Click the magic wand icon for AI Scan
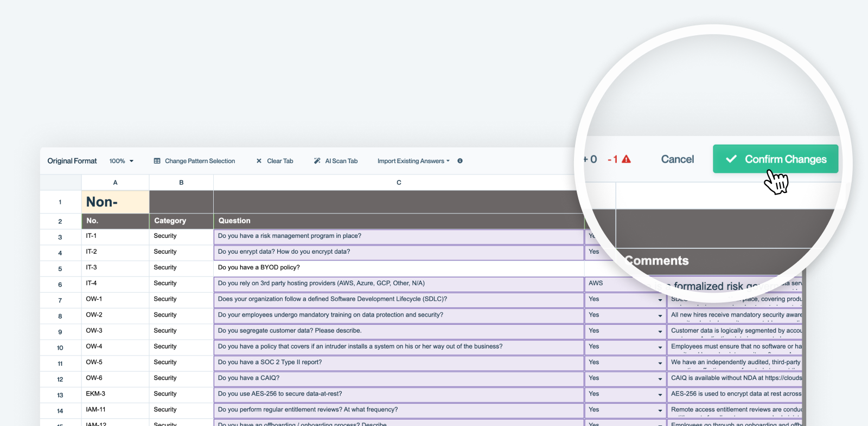868x426 pixels. (x=317, y=161)
